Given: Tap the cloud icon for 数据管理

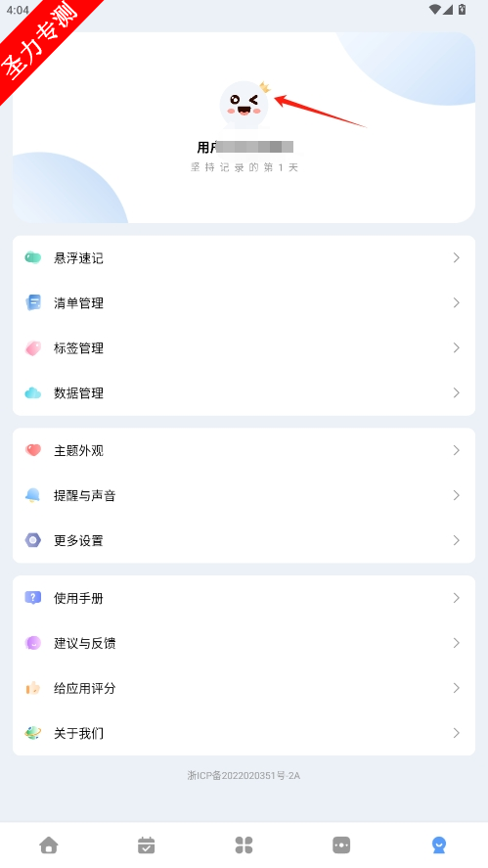Looking at the screenshot, I should pyautogui.click(x=33, y=393).
